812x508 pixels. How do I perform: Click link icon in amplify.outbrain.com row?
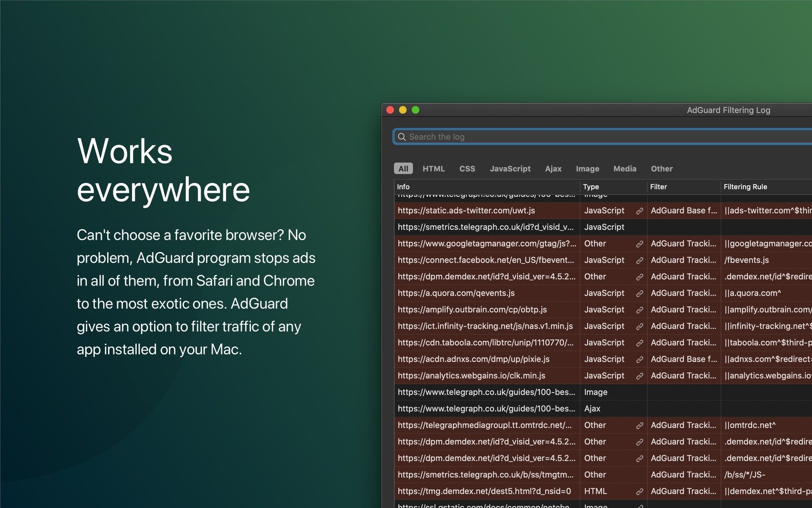click(639, 310)
